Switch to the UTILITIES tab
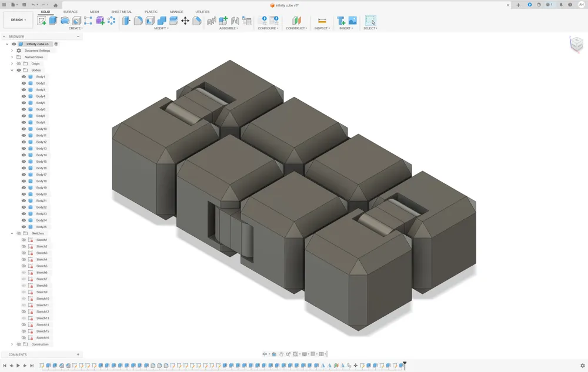The width and height of the screenshot is (588, 372). (202, 12)
